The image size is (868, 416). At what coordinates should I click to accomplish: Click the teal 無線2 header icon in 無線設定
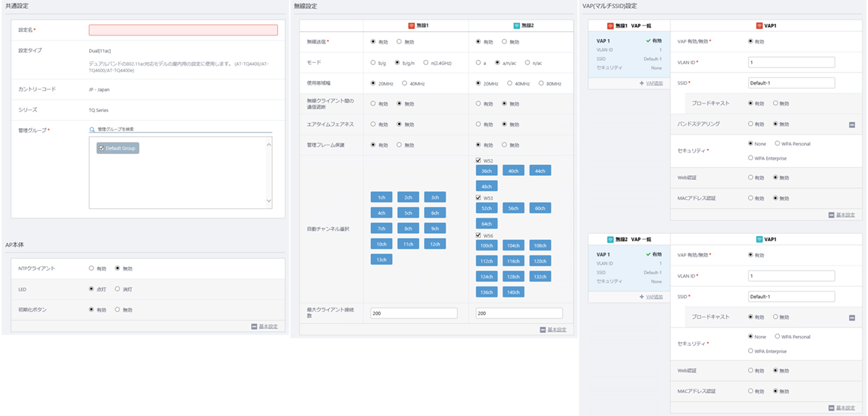pos(516,25)
